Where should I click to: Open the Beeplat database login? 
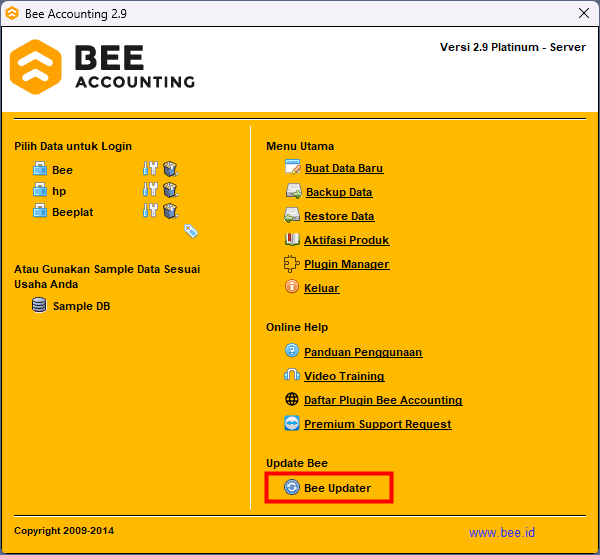click(72, 212)
